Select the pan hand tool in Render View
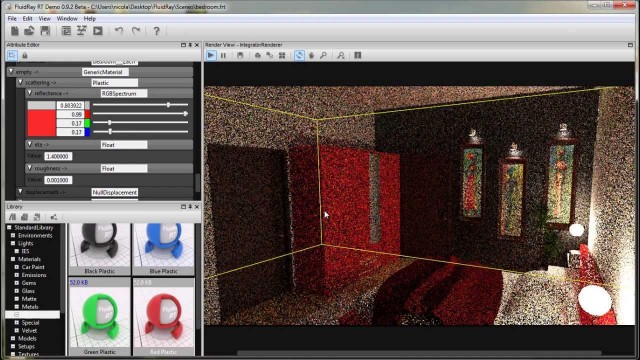 tap(311, 55)
